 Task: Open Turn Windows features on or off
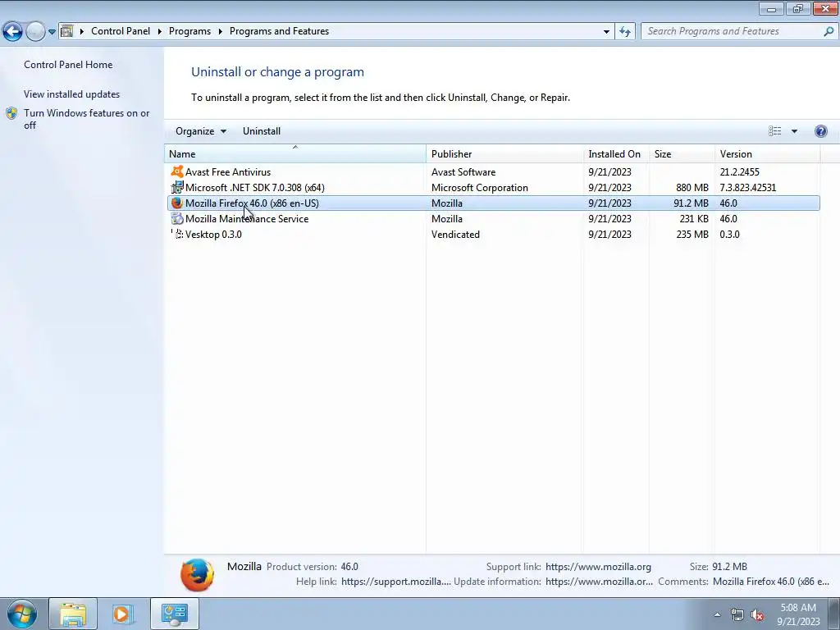87,119
